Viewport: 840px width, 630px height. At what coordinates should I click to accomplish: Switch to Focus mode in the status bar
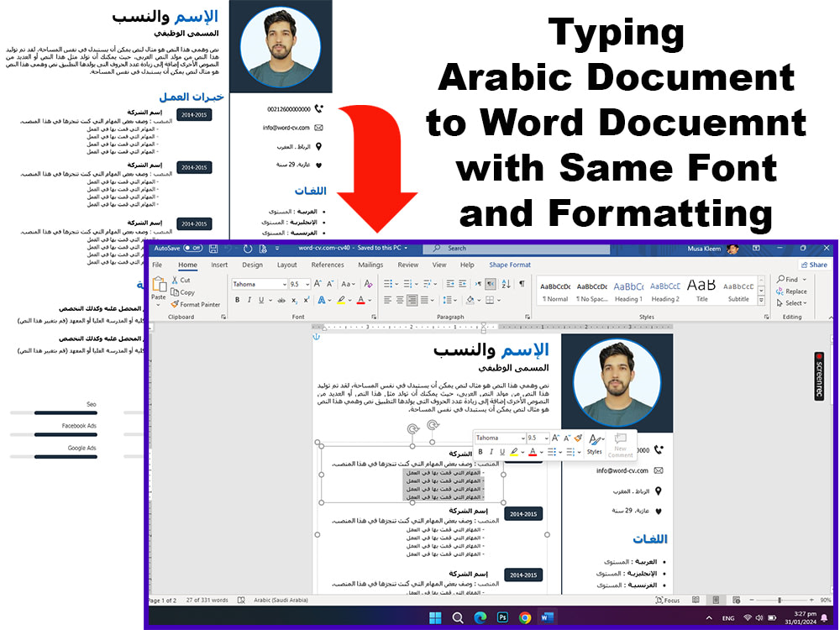tap(668, 601)
